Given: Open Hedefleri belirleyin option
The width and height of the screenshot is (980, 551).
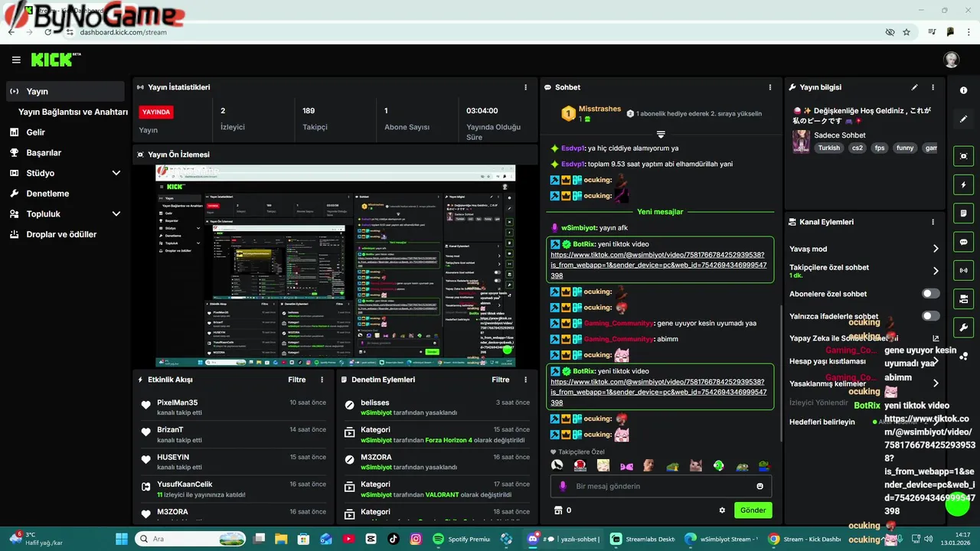Looking at the screenshot, I should tap(822, 422).
